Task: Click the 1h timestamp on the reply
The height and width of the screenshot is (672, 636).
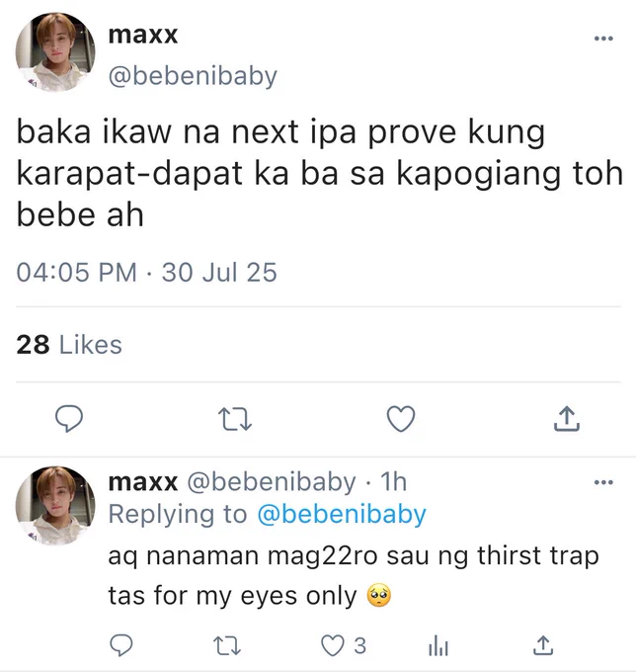Action: (x=394, y=481)
